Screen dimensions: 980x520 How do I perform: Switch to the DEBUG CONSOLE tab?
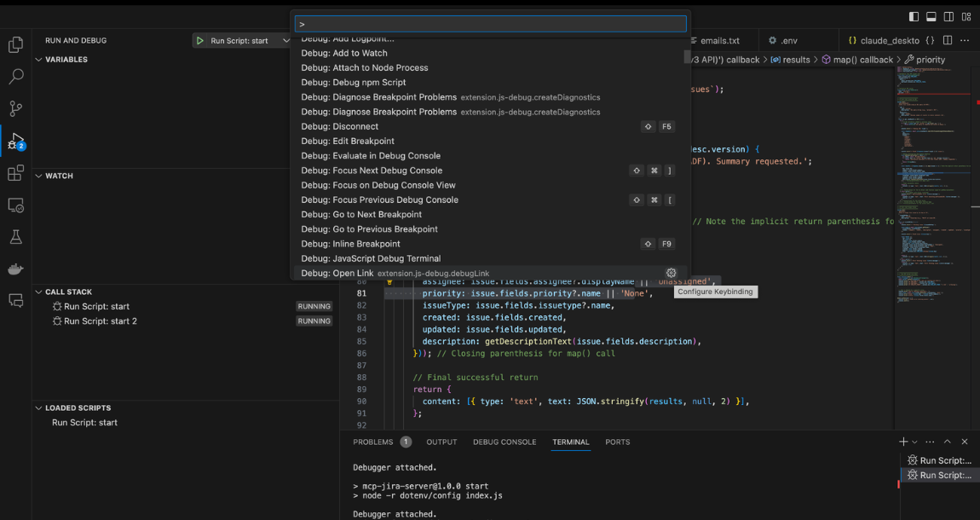[x=504, y=442]
